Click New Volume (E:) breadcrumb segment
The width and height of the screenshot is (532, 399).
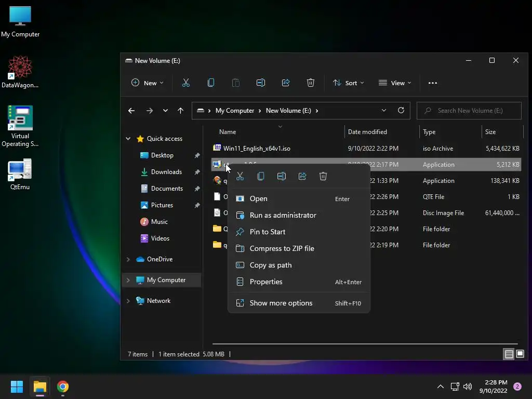pos(288,111)
